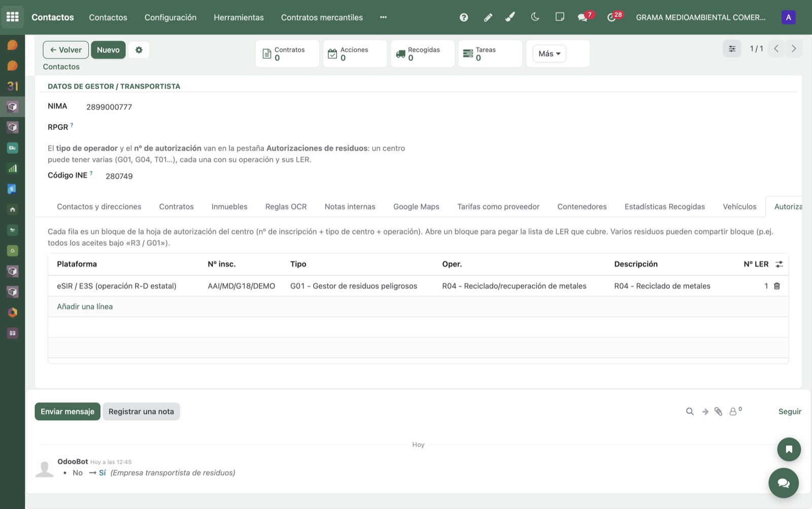Open Contratos mercantiles menu
The width and height of the screenshot is (812, 509).
pyautogui.click(x=322, y=17)
